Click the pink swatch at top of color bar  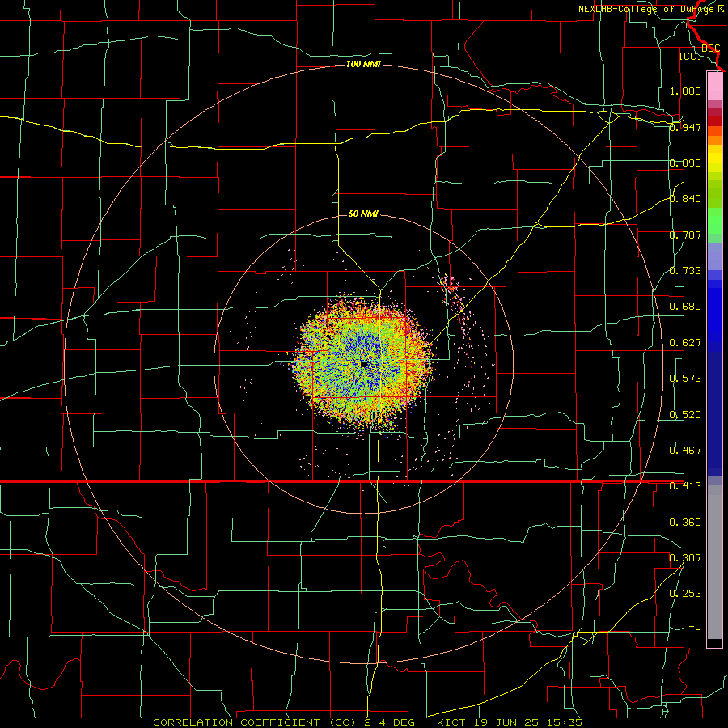pyautogui.click(x=714, y=86)
